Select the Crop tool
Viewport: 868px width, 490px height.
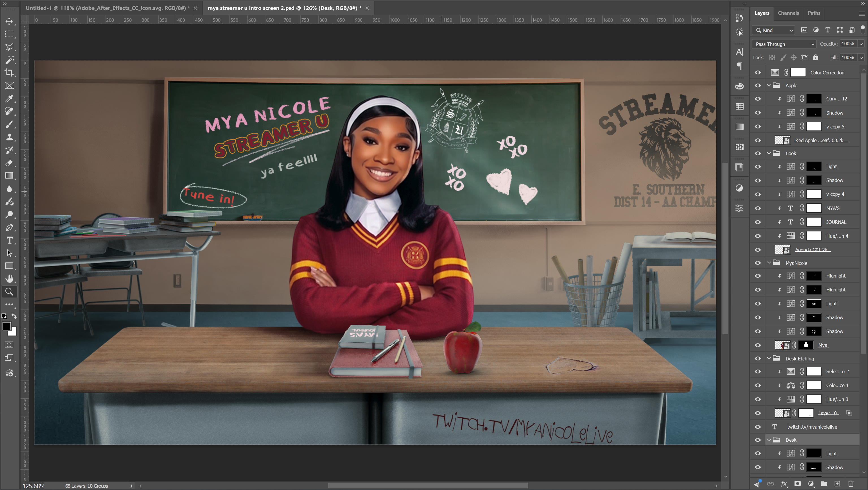click(x=9, y=72)
